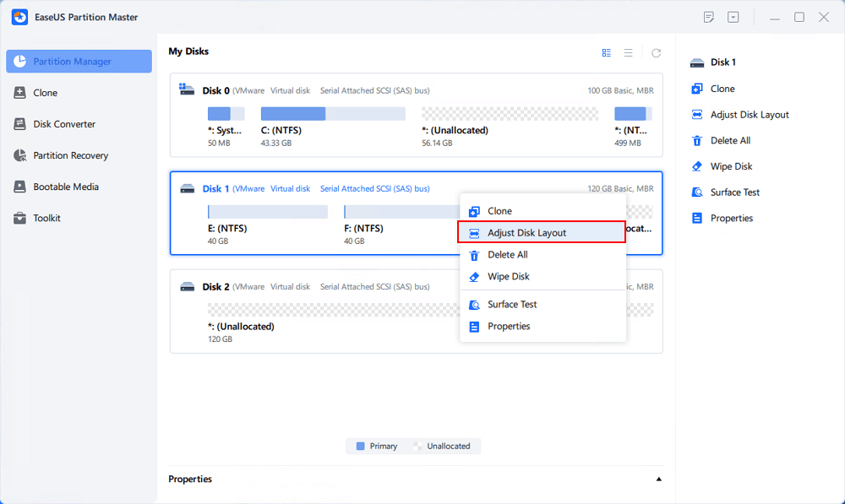Switch to list disk view
Viewport: 845px width, 504px height.
629,52
